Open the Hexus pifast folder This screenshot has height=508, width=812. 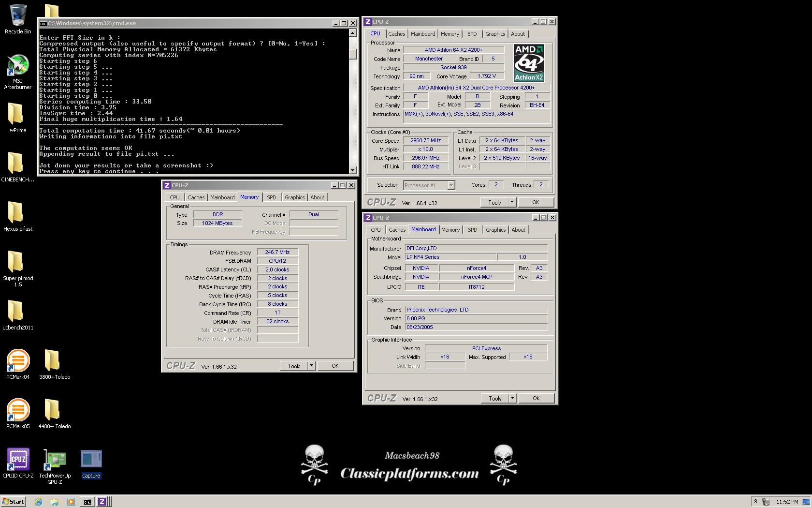tap(18, 216)
